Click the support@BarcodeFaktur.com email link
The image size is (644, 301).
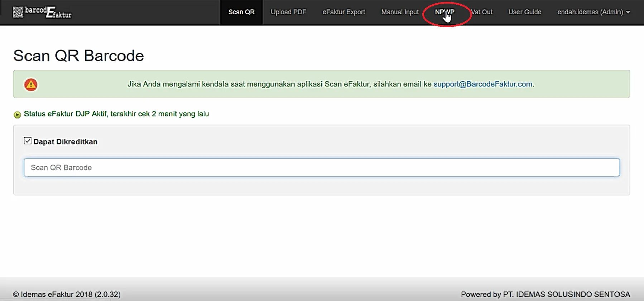tap(483, 84)
